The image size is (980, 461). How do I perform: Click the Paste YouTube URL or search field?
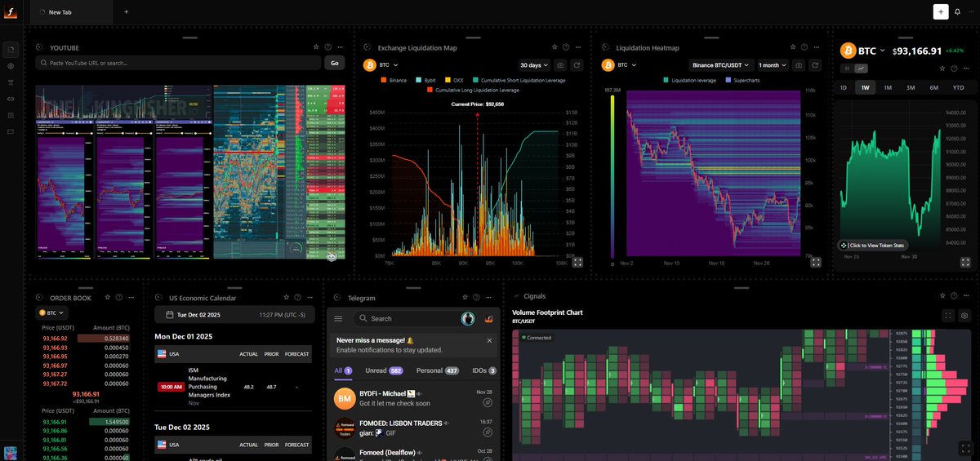tap(178, 63)
